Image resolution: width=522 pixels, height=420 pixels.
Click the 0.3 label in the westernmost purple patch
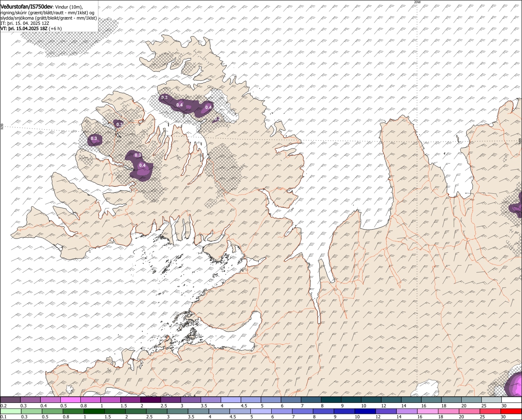[x=94, y=139]
